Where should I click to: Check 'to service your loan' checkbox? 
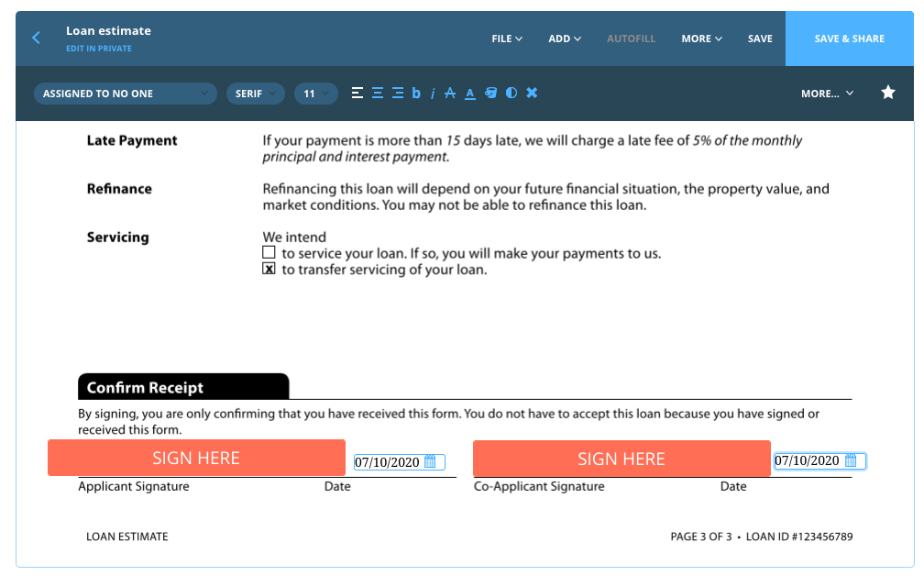point(269,252)
